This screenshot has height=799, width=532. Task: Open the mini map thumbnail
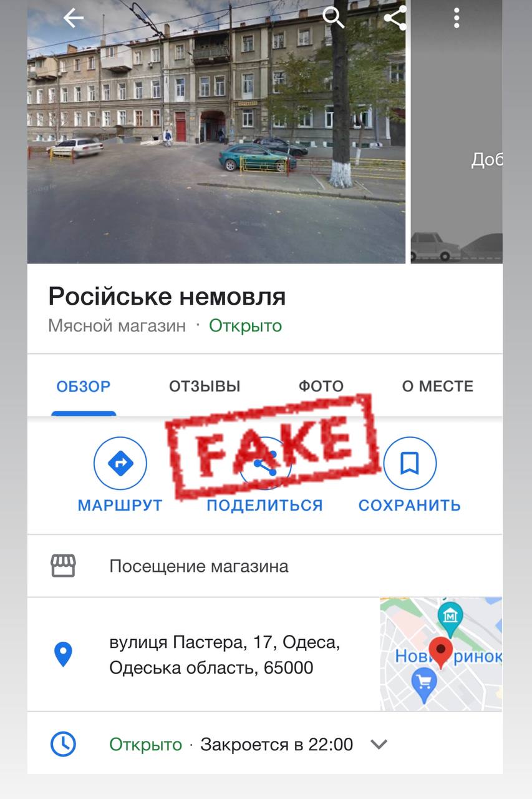click(x=441, y=654)
